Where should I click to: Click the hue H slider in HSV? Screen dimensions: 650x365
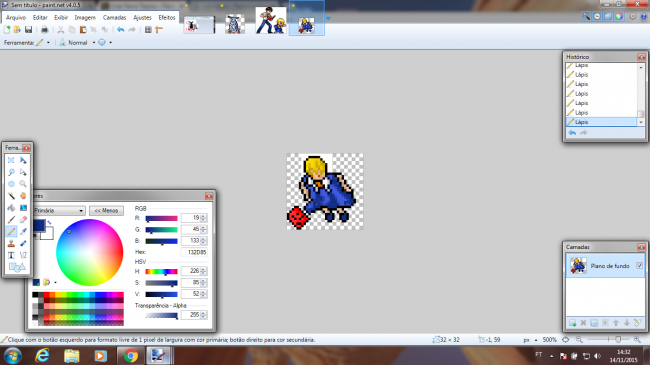pyautogui.click(x=161, y=271)
